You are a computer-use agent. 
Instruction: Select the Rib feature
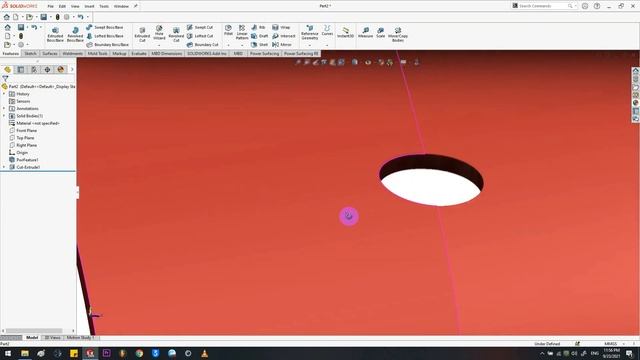click(x=258, y=27)
